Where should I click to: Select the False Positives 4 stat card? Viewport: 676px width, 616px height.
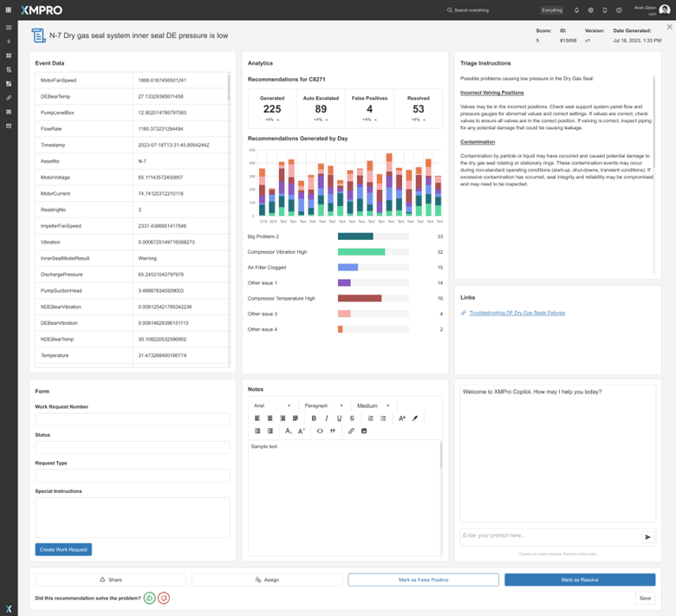coord(369,108)
